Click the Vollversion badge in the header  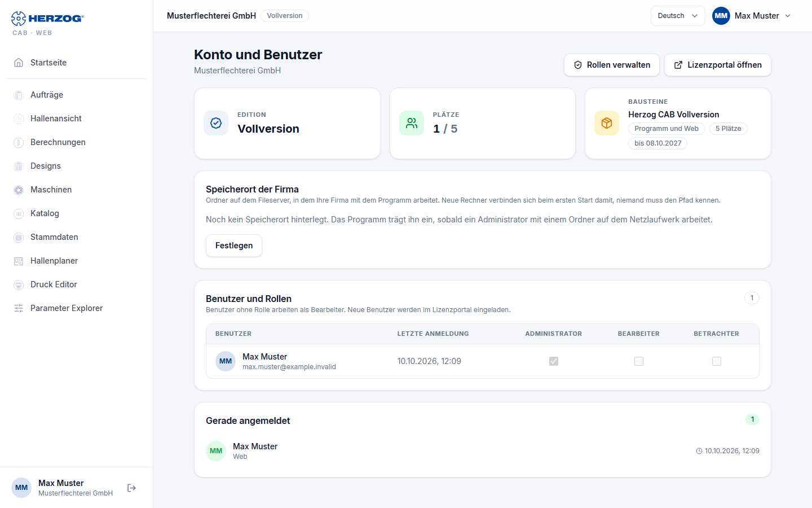(x=285, y=16)
